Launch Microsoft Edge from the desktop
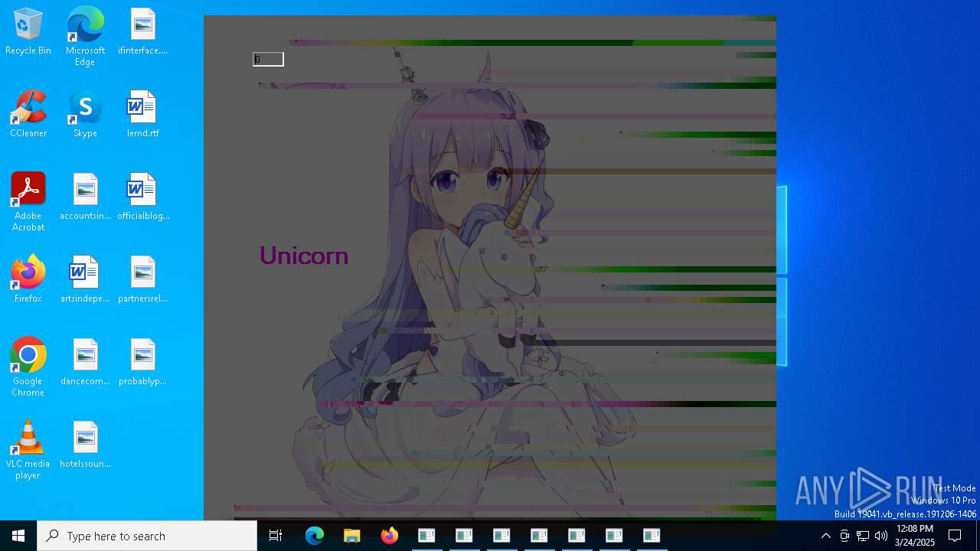980x551 pixels. [x=85, y=36]
